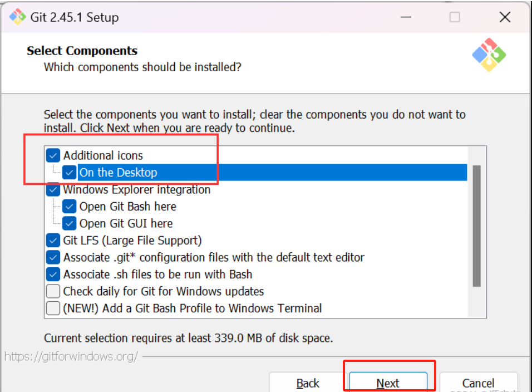Uncheck Open Git GUI here option
The width and height of the screenshot is (532, 392).
coord(70,223)
